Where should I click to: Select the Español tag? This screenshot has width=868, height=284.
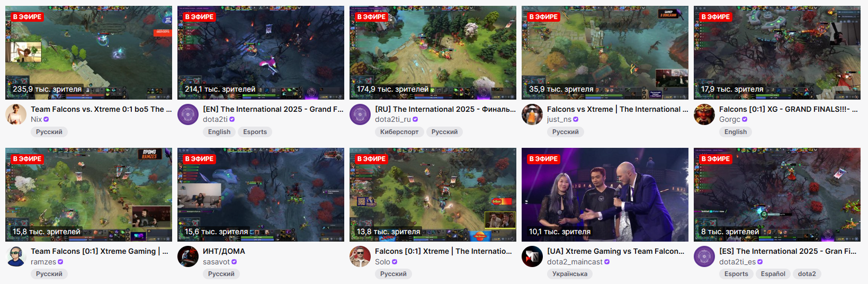(x=773, y=274)
